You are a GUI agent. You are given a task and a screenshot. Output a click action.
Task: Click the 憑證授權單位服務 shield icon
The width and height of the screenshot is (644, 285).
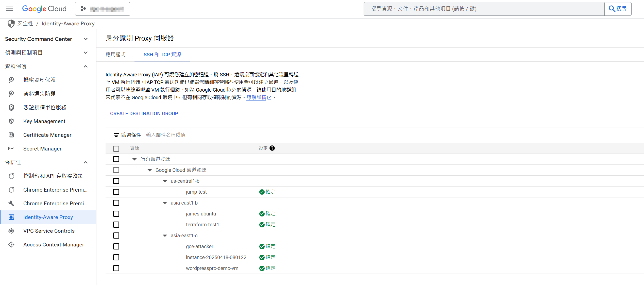tap(11, 107)
